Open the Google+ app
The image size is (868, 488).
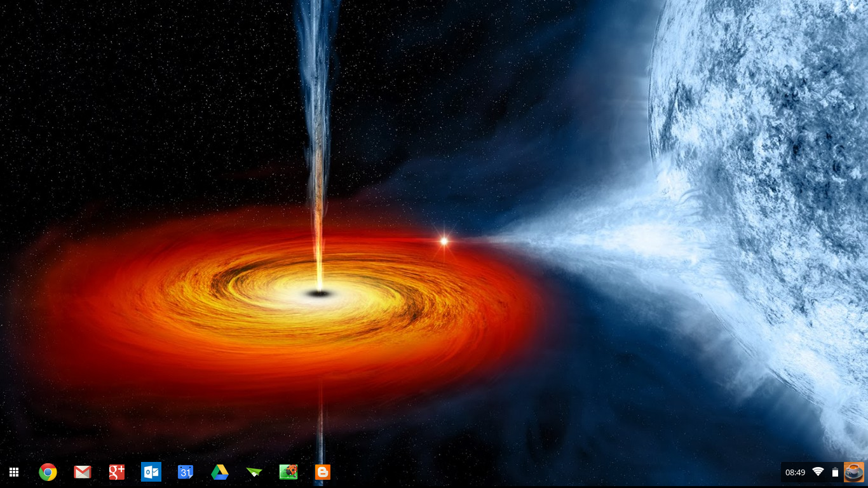117,472
